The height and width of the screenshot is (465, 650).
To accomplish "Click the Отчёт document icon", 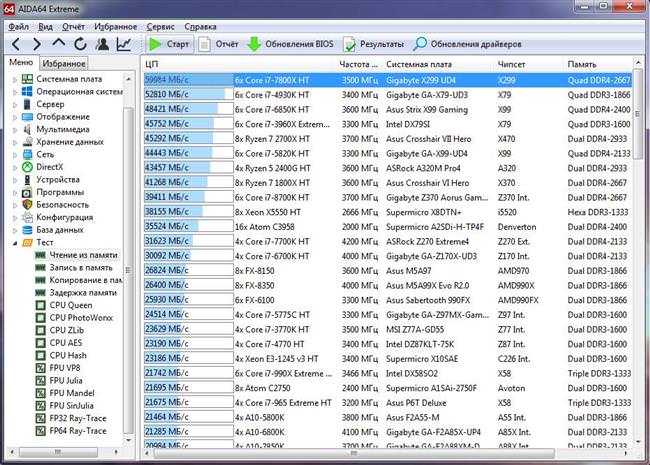I will (204, 44).
